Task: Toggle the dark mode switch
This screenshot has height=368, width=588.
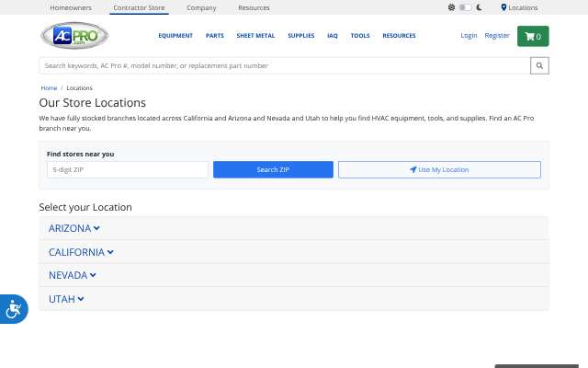Action: [x=466, y=7]
